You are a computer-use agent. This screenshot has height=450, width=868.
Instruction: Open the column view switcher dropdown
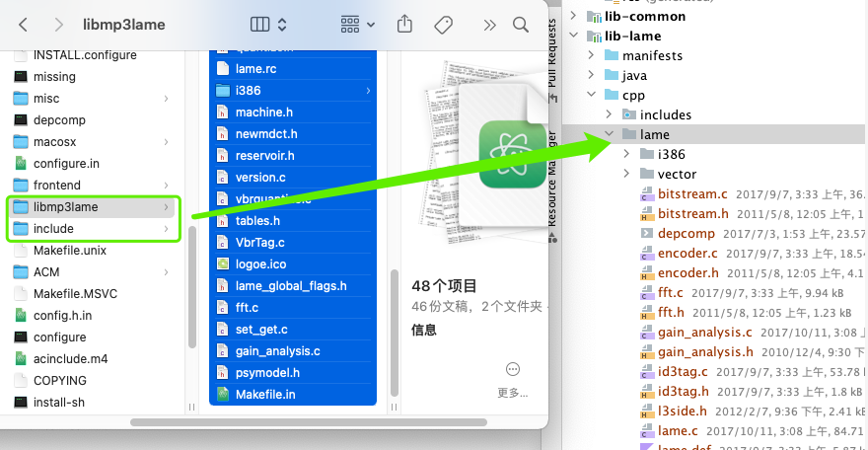[x=268, y=24]
